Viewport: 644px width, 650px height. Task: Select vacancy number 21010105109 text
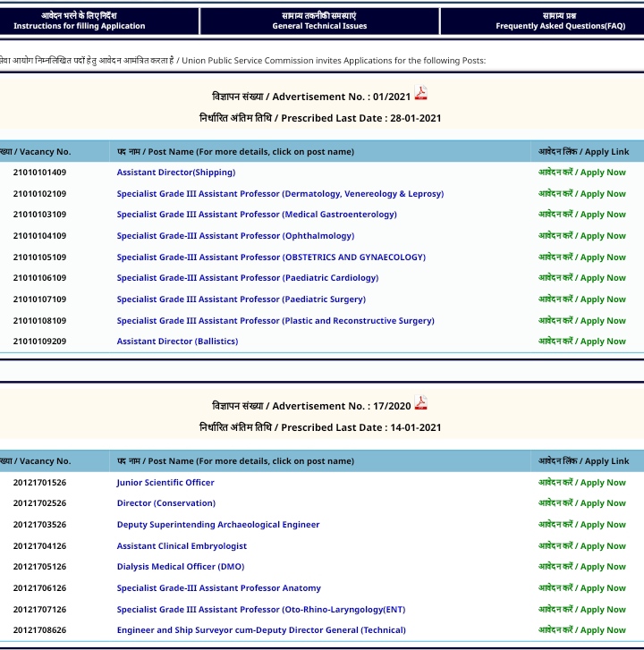point(40,257)
